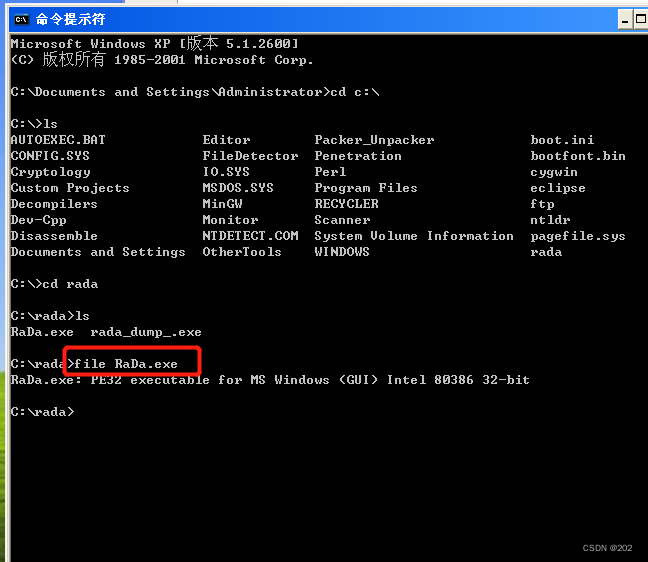Click the Penetration folder name
Viewport: 648px width, 562px height.
(358, 156)
